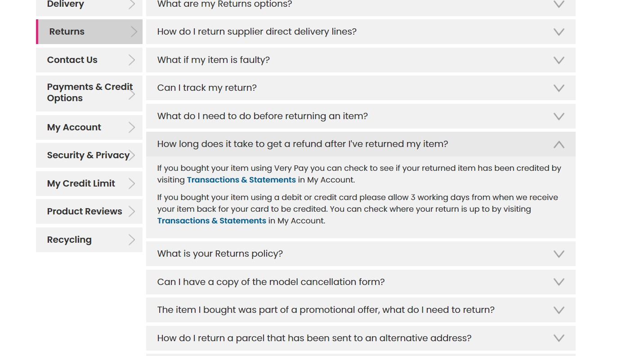
Task: Collapse the refund time question using up chevron
Action: [x=559, y=144]
